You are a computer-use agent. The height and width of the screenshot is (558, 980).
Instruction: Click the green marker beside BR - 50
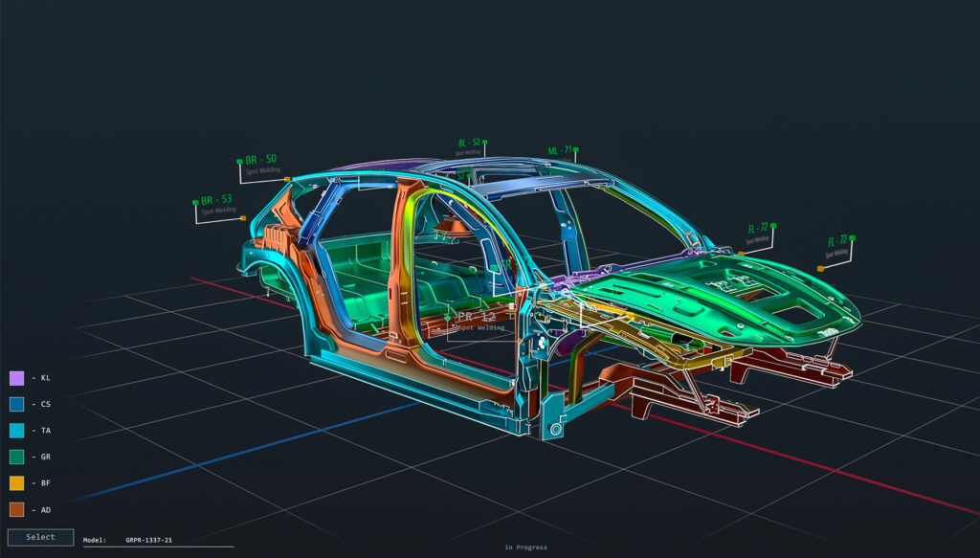(x=240, y=161)
